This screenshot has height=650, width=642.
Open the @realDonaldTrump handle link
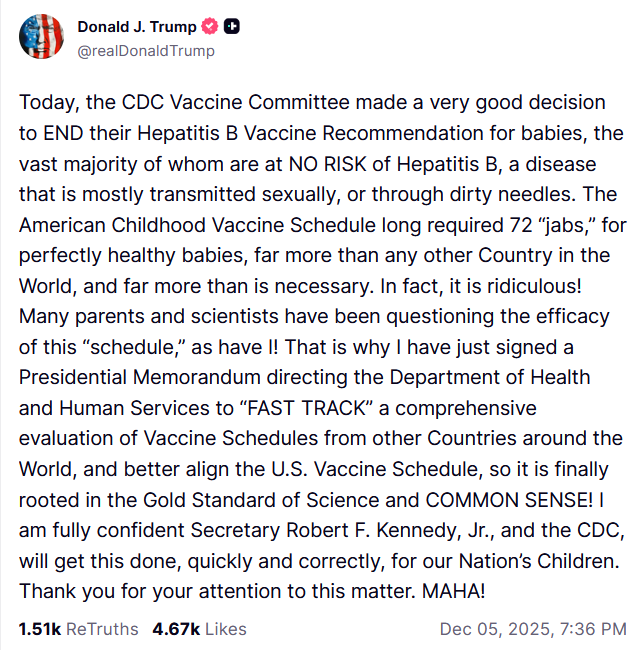(145, 50)
